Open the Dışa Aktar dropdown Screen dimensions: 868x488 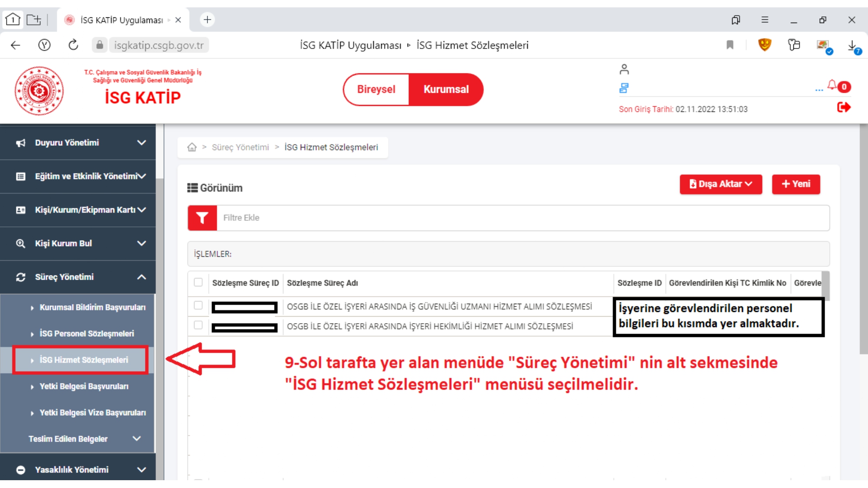click(x=720, y=184)
